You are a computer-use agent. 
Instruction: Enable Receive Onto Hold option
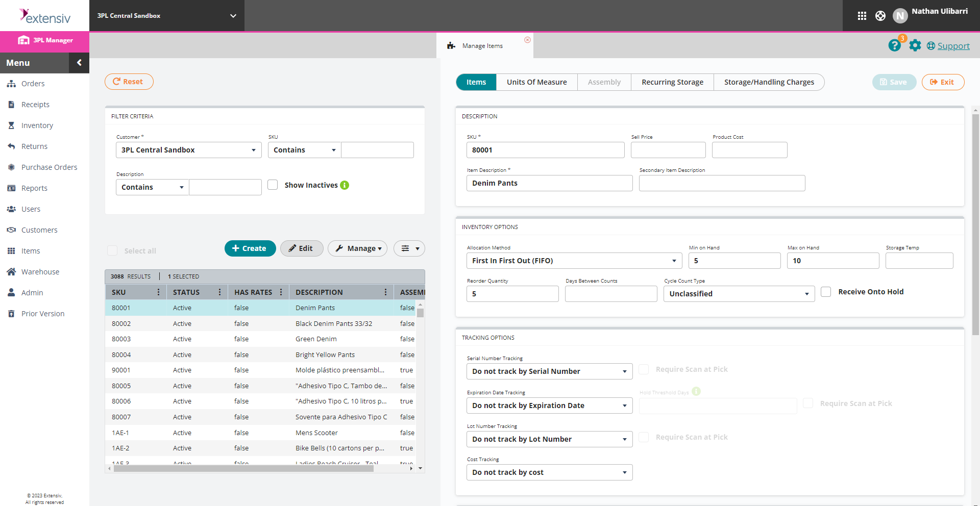click(826, 292)
